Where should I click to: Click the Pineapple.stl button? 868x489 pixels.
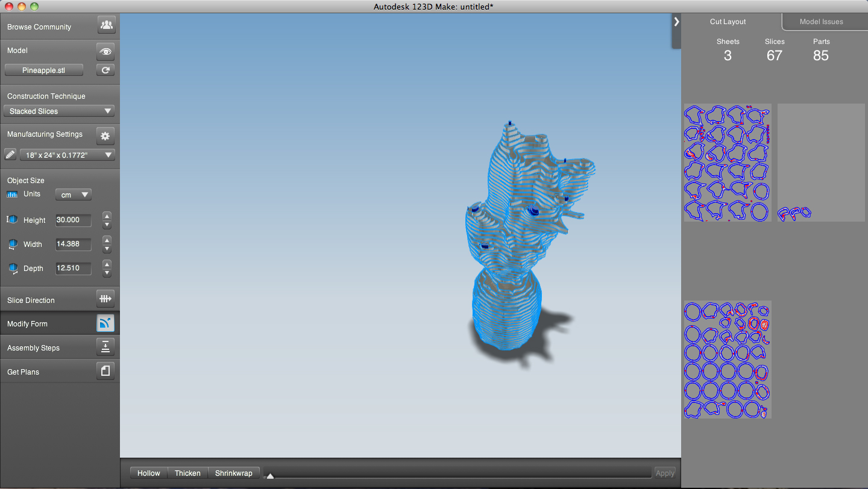pos(44,70)
